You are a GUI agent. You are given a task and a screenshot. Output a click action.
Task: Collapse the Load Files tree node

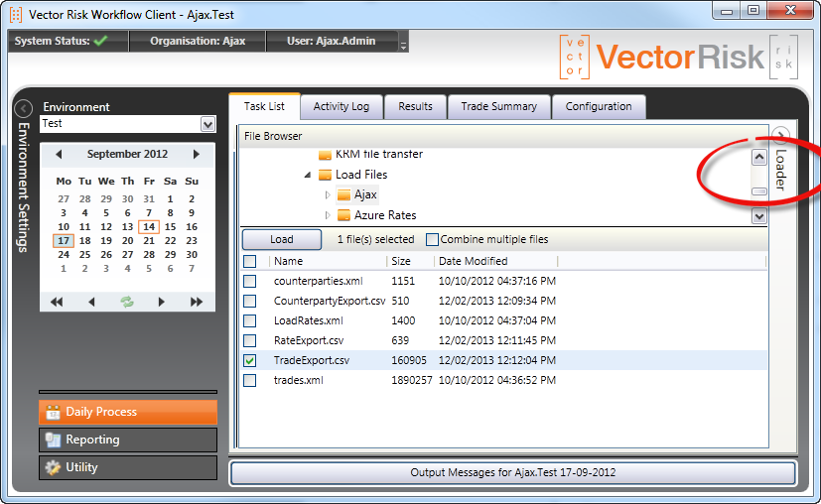(308, 175)
